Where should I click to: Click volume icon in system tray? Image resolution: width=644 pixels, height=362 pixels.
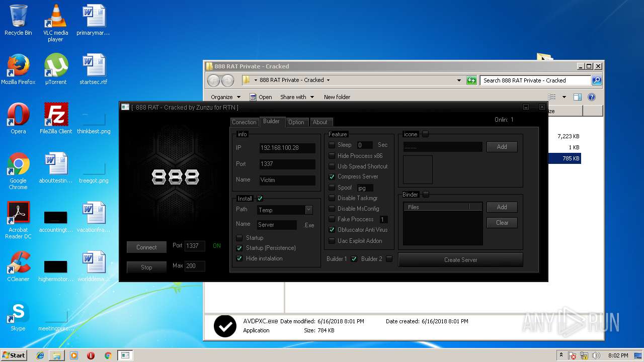point(596,355)
